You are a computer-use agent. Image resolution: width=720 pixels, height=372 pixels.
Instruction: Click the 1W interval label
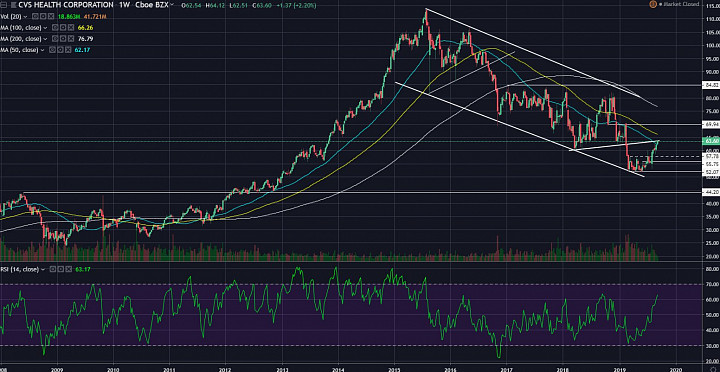(x=125, y=5)
